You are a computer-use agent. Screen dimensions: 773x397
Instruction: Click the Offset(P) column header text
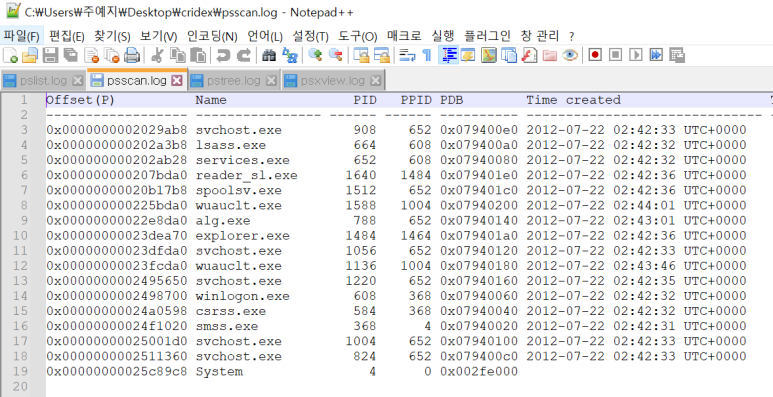(x=80, y=100)
